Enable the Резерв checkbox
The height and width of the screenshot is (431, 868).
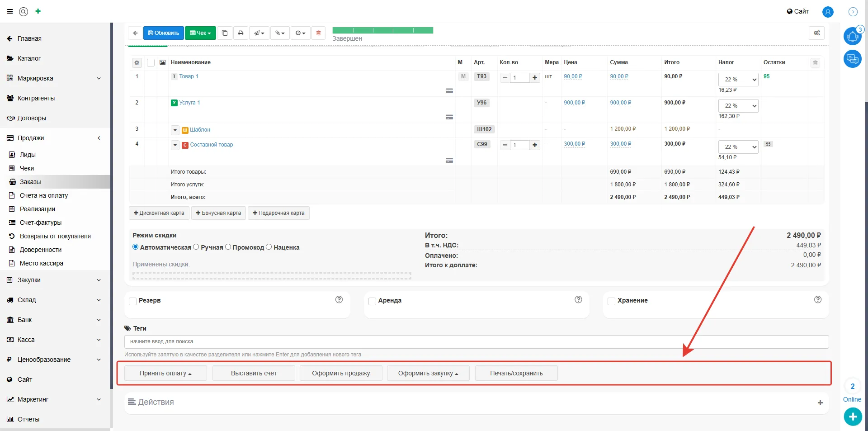[133, 301]
